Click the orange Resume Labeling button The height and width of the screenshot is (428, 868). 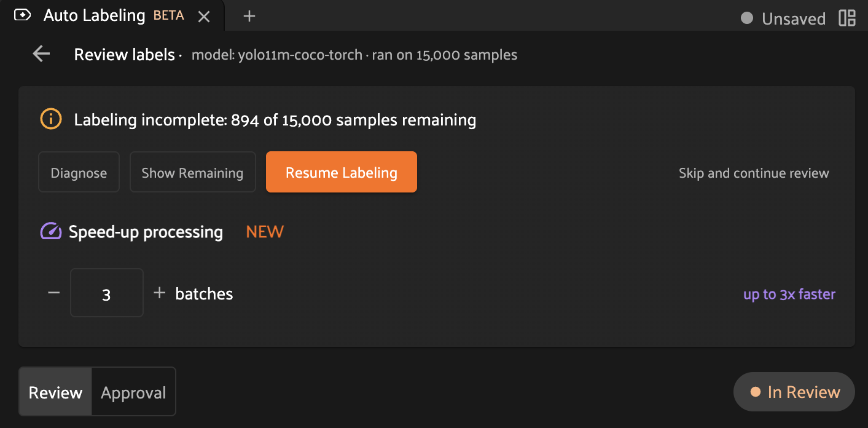(342, 172)
